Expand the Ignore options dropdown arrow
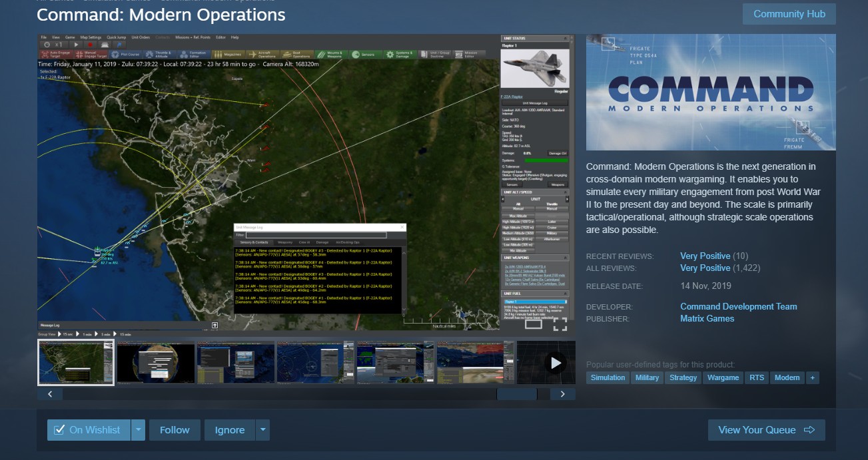This screenshot has width=868, height=460. tap(262, 430)
